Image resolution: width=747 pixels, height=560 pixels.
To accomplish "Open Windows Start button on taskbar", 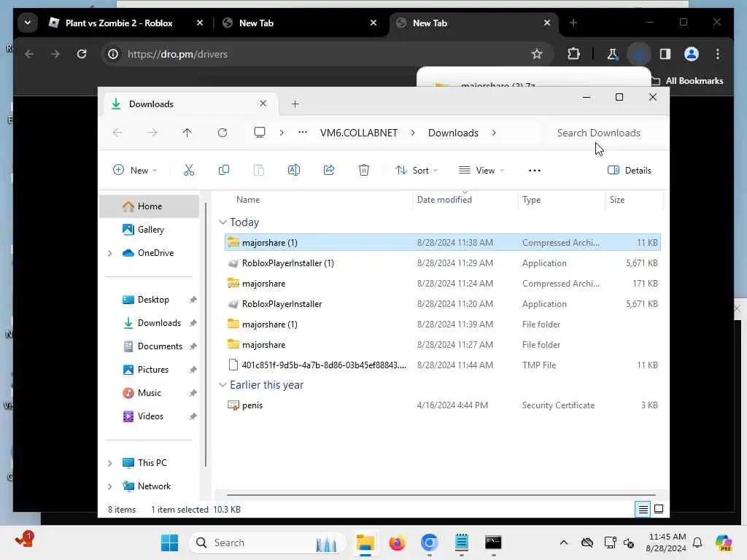I will [x=169, y=542].
